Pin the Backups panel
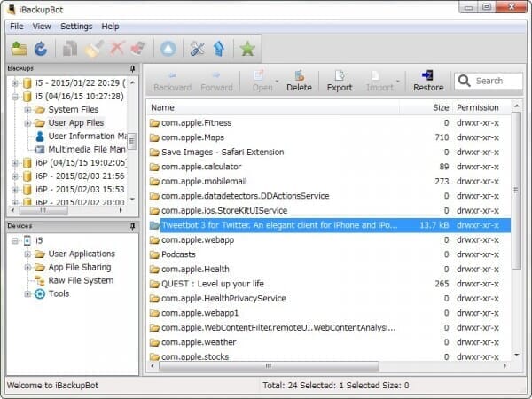The image size is (532, 399). point(133,68)
